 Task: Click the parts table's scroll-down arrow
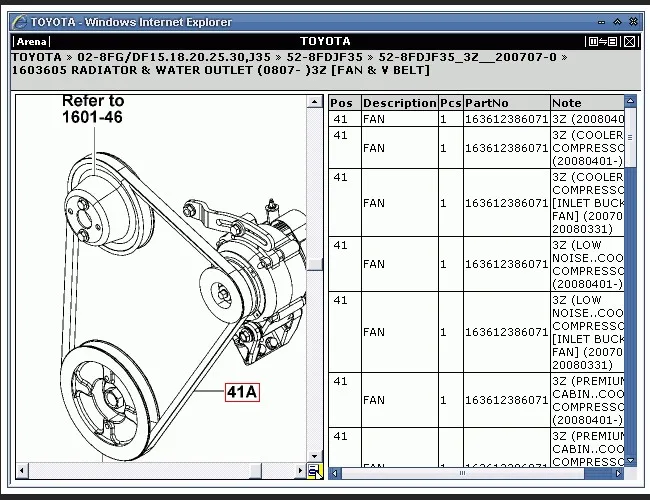pos(631,461)
